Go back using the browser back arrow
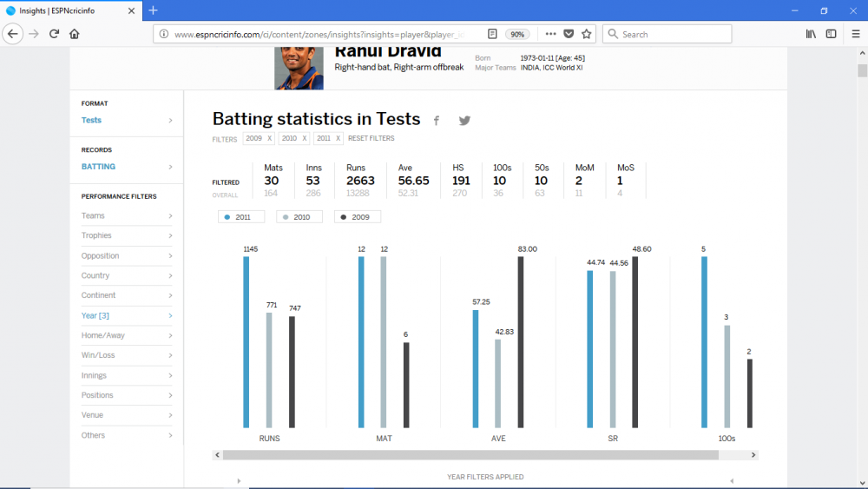Screen dimensions: 868x489 pos(13,34)
